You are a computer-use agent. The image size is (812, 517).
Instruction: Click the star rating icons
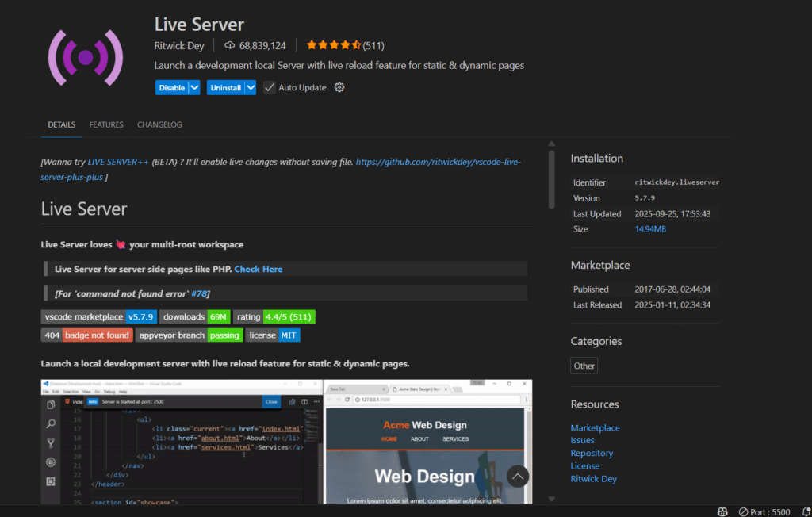point(333,45)
